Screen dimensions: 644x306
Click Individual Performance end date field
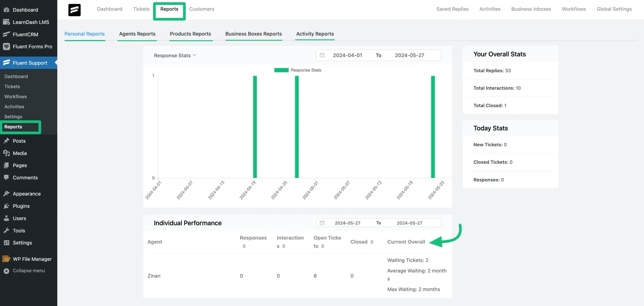(410, 223)
